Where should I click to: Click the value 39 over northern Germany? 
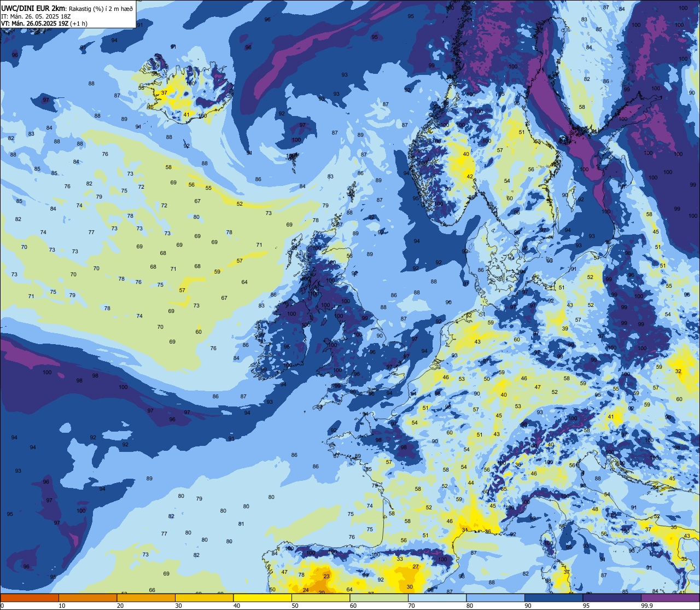pos(565,329)
